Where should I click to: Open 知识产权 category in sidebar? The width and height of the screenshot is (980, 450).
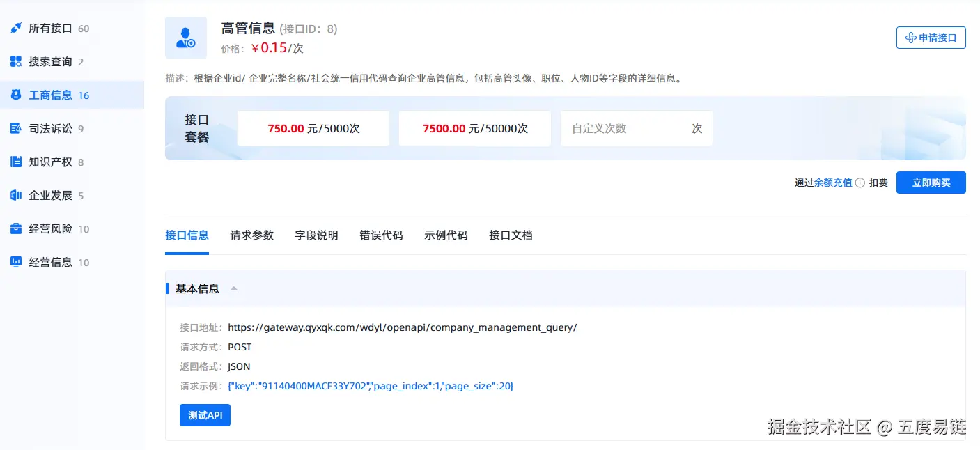pos(72,162)
